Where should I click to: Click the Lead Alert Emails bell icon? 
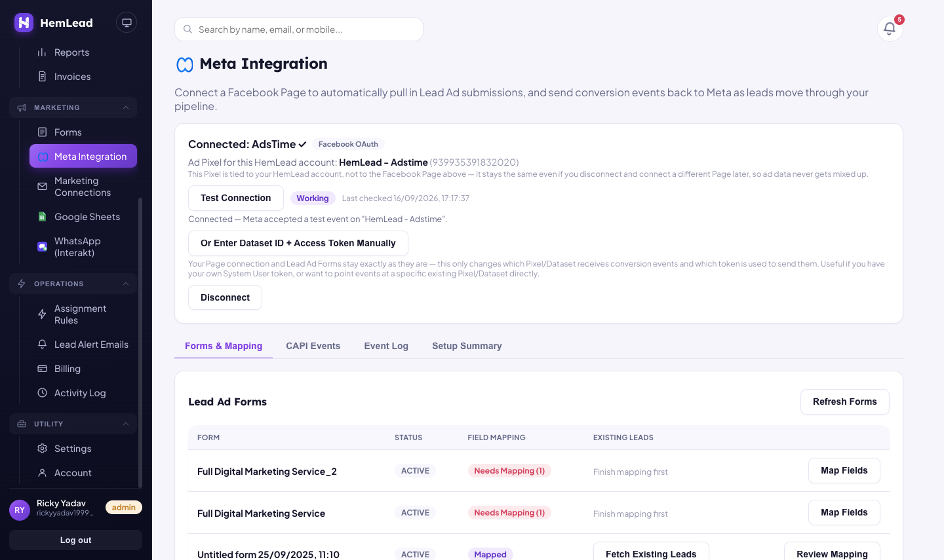click(x=42, y=345)
